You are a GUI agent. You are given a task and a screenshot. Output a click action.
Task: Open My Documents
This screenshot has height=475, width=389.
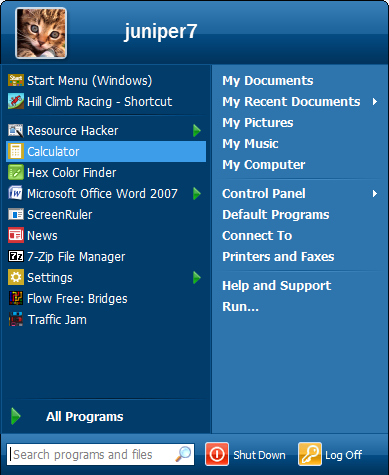click(x=268, y=80)
